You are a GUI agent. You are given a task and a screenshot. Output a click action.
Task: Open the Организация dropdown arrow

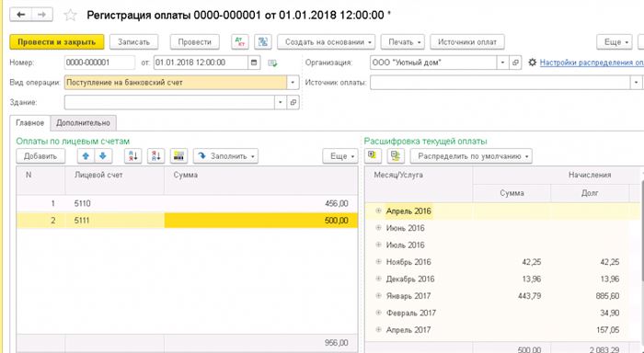(x=502, y=63)
